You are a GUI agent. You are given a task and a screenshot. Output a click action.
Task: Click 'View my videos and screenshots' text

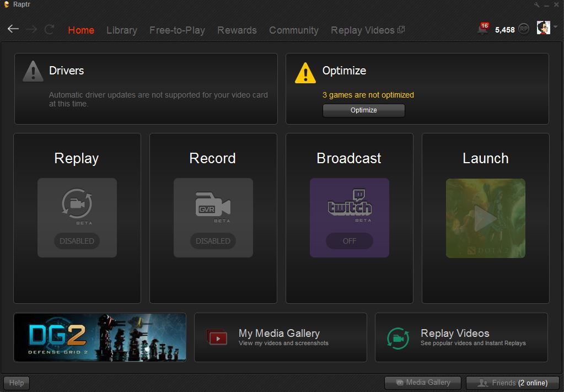283,343
